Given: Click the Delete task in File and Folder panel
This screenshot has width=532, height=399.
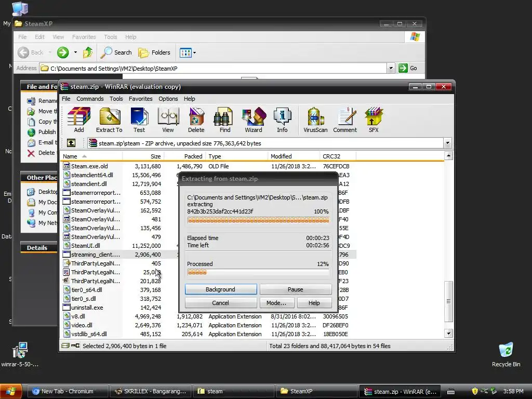Looking at the screenshot, I should (x=41, y=153).
